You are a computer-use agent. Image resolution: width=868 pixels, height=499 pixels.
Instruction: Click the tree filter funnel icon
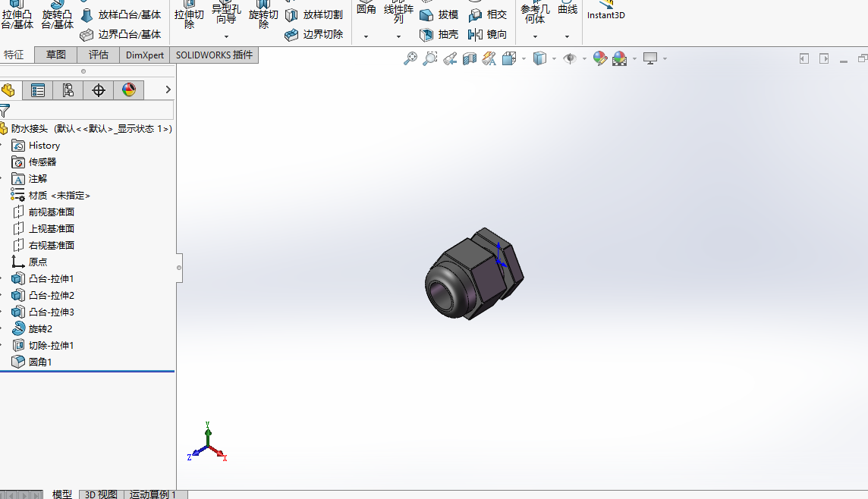click(5, 111)
